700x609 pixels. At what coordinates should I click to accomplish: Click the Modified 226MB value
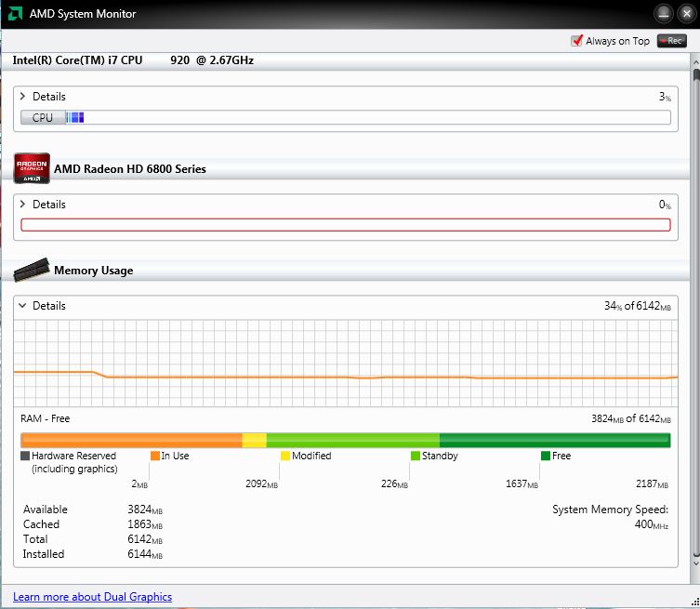tap(394, 484)
